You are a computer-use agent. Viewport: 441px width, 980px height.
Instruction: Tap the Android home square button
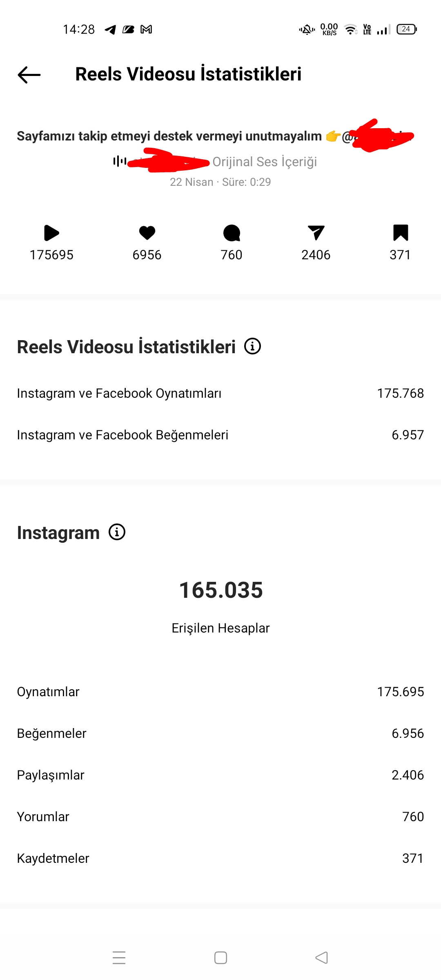[x=220, y=958]
